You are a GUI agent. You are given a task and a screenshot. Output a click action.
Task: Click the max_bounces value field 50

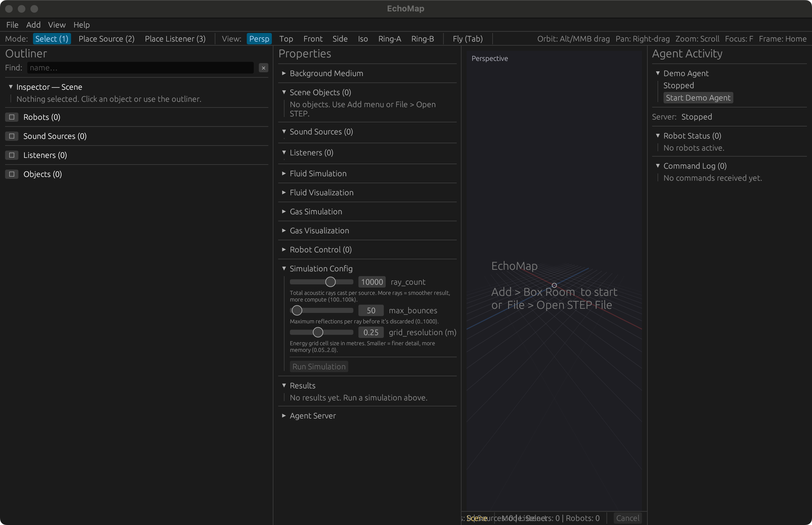click(x=371, y=311)
